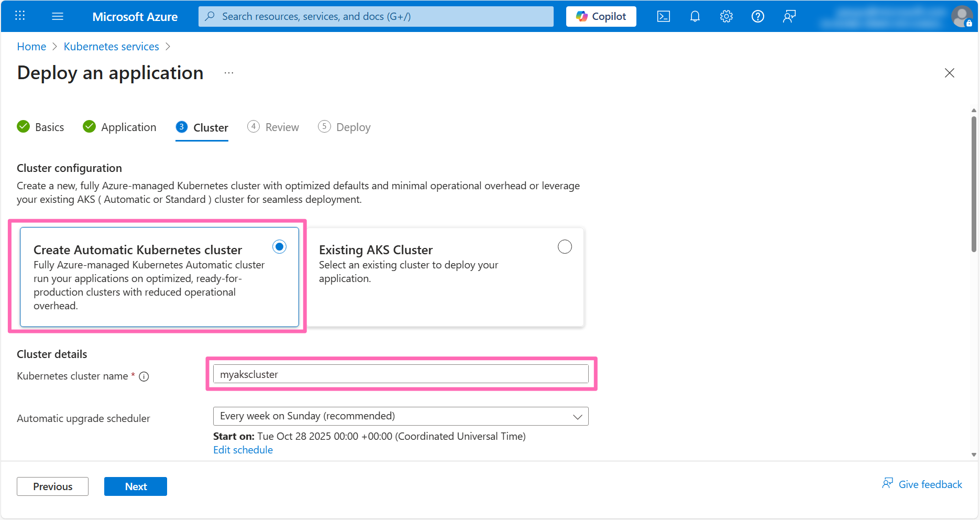Open the Copilot panel
Viewport: 980px width, 520px height.
(601, 16)
